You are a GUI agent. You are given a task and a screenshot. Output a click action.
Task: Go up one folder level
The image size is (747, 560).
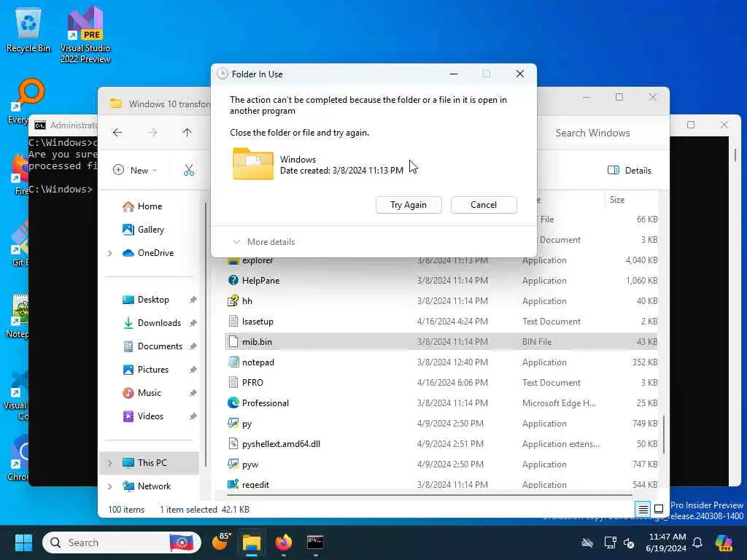[x=187, y=133]
